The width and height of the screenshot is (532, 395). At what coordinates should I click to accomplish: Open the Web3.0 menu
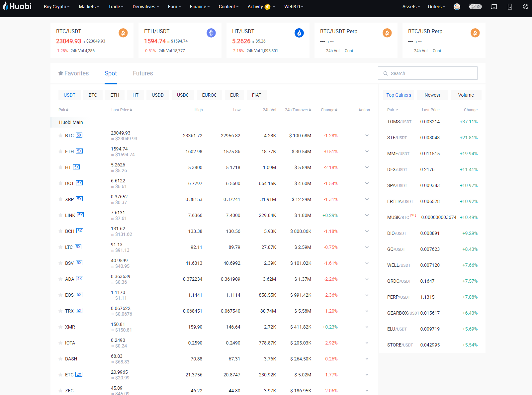(294, 7)
